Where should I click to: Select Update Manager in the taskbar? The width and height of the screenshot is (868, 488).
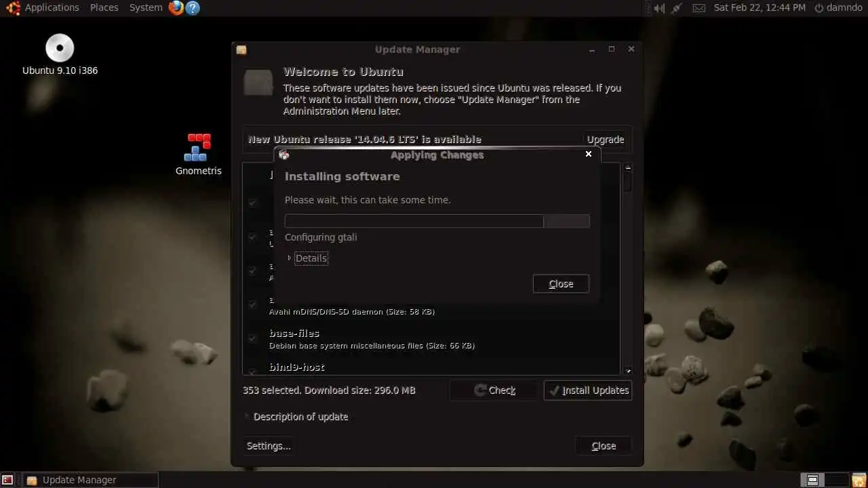[90, 480]
